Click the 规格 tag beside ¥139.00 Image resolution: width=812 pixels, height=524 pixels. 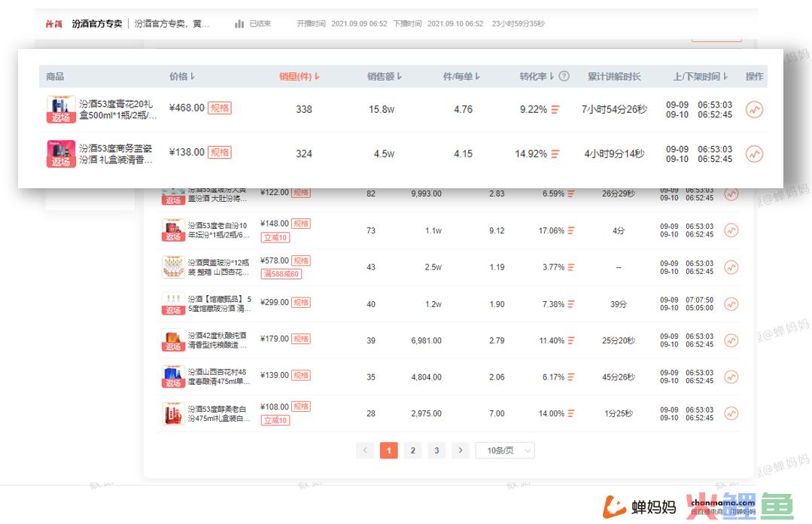tap(301, 375)
